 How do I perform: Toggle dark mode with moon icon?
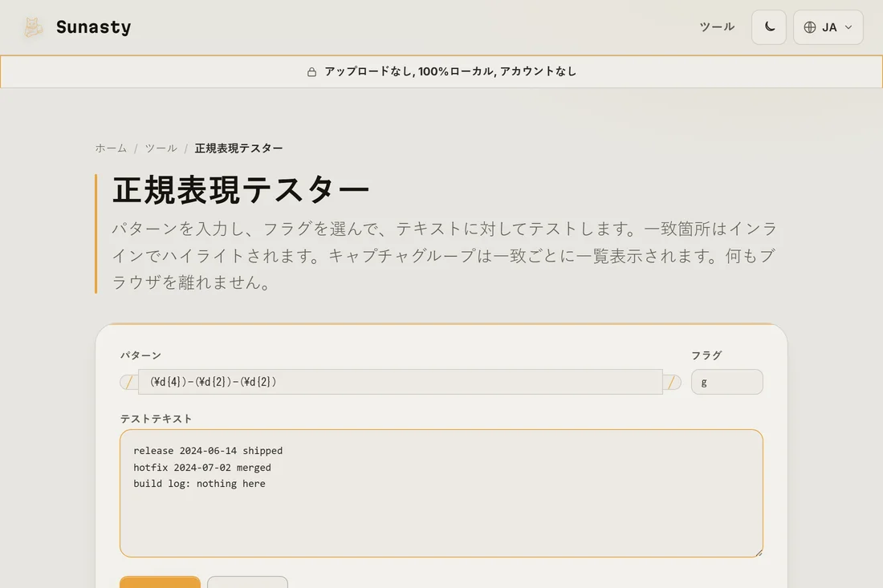(769, 27)
